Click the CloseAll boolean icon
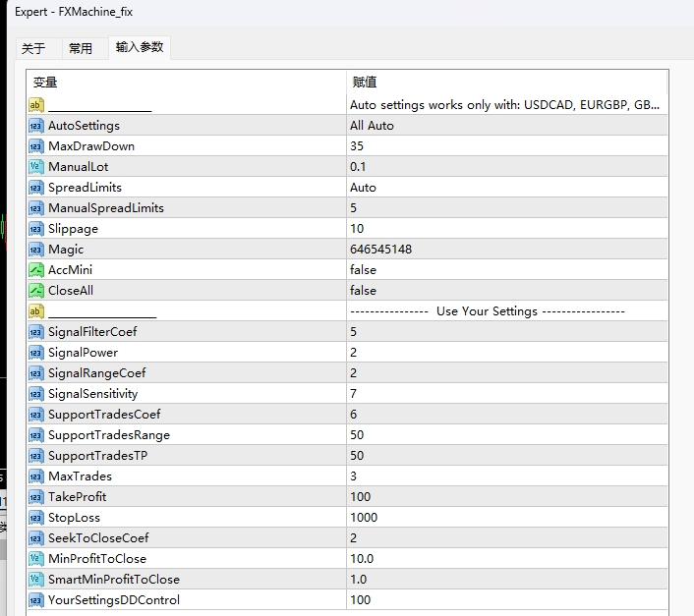The width and height of the screenshot is (694, 616). click(36, 291)
